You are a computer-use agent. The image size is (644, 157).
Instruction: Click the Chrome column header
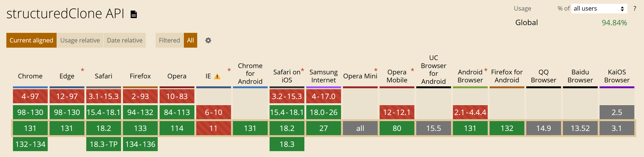pyautogui.click(x=30, y=76)
